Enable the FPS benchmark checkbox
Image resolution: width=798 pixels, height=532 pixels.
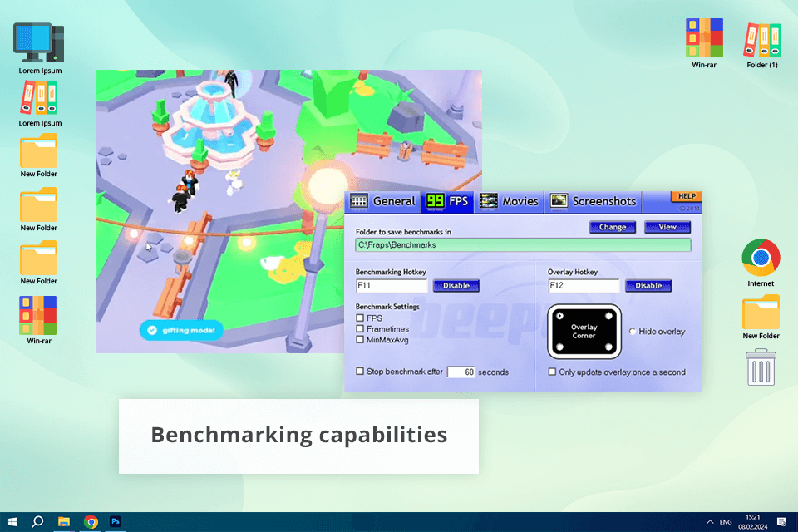pos(360,318)
